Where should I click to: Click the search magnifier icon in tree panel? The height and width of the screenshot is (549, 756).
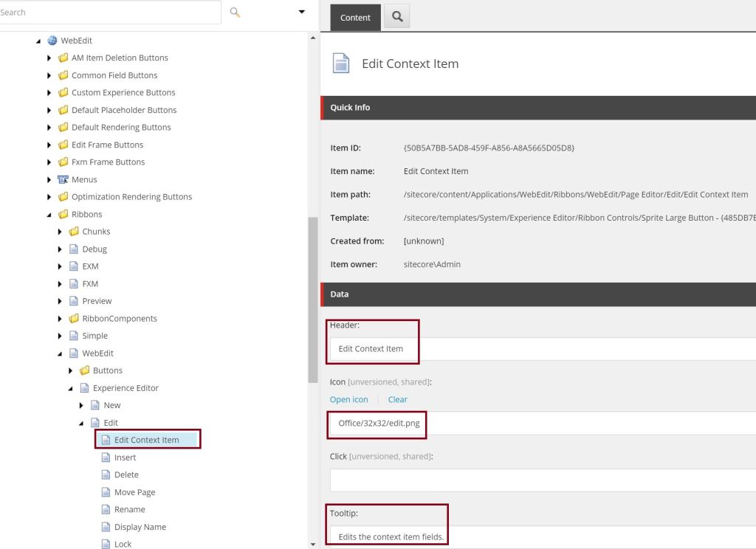pyautogui.click(x=236, y=13)
